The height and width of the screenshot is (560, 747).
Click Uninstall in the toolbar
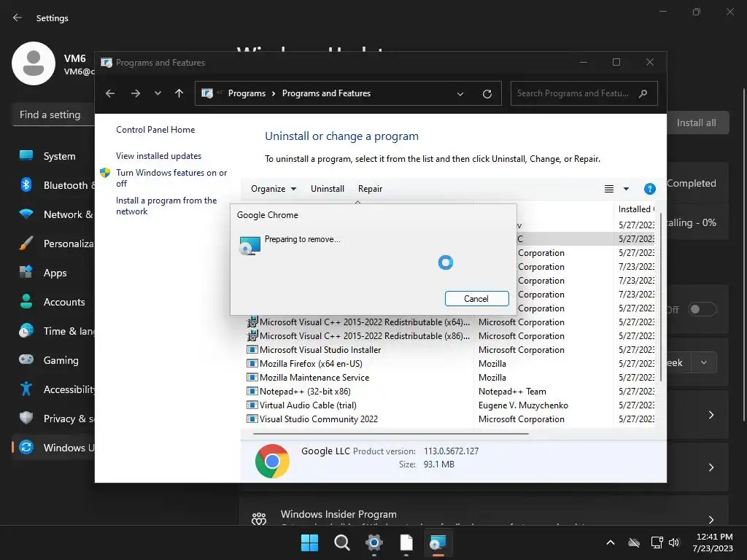point(328,189)
